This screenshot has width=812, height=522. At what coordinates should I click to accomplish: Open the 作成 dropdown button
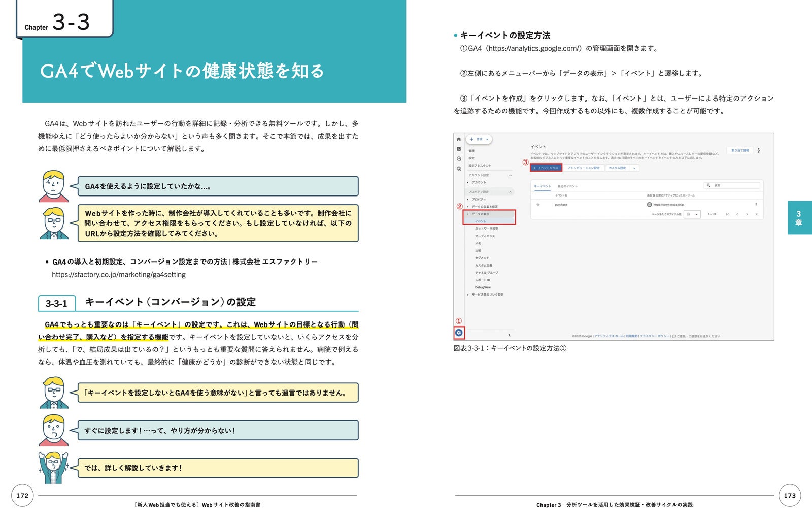[479, 139]
